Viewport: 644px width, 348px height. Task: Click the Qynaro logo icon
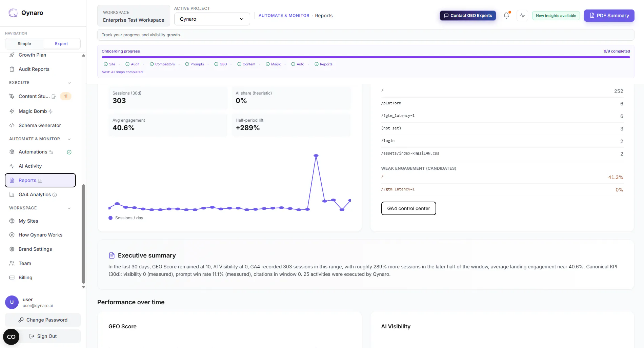coord(13,13)
